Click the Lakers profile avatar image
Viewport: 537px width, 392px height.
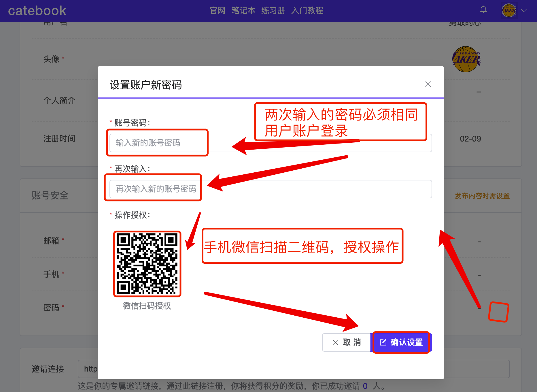click(x=466, y=59)
